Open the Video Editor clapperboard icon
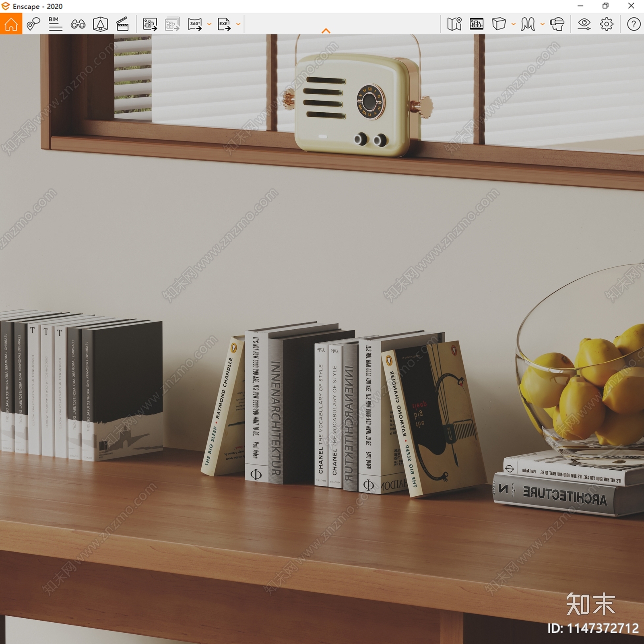 tap(122, 24)
